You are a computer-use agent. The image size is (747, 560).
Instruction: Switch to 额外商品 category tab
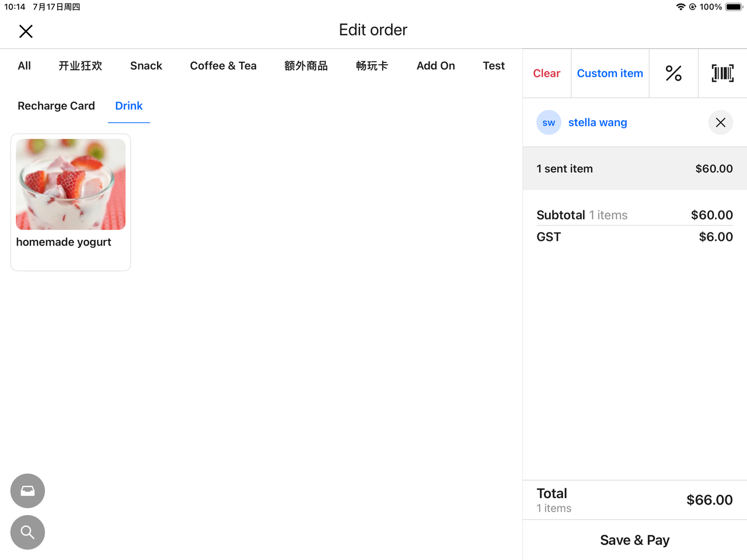click(306, 66)
